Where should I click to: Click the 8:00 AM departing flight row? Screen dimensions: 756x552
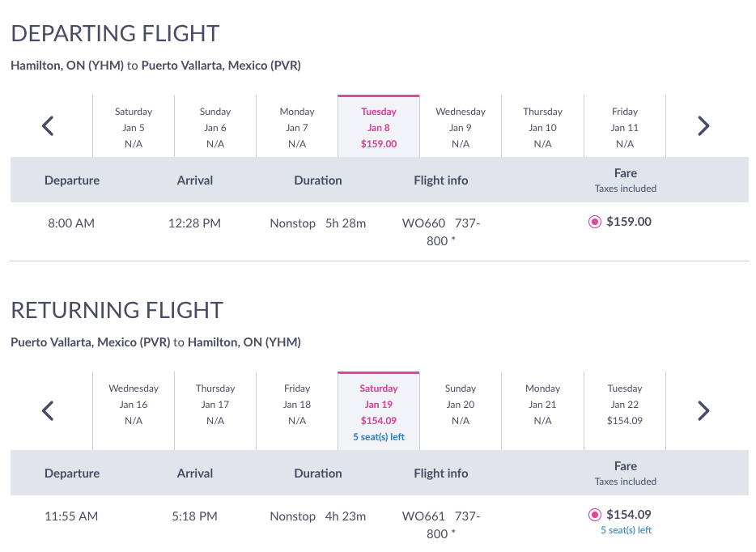coord(380,231)
